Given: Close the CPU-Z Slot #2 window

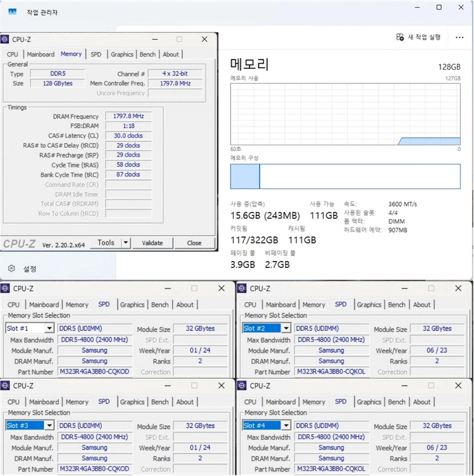Looking at the screenshot, I should (x=458, y=288).
